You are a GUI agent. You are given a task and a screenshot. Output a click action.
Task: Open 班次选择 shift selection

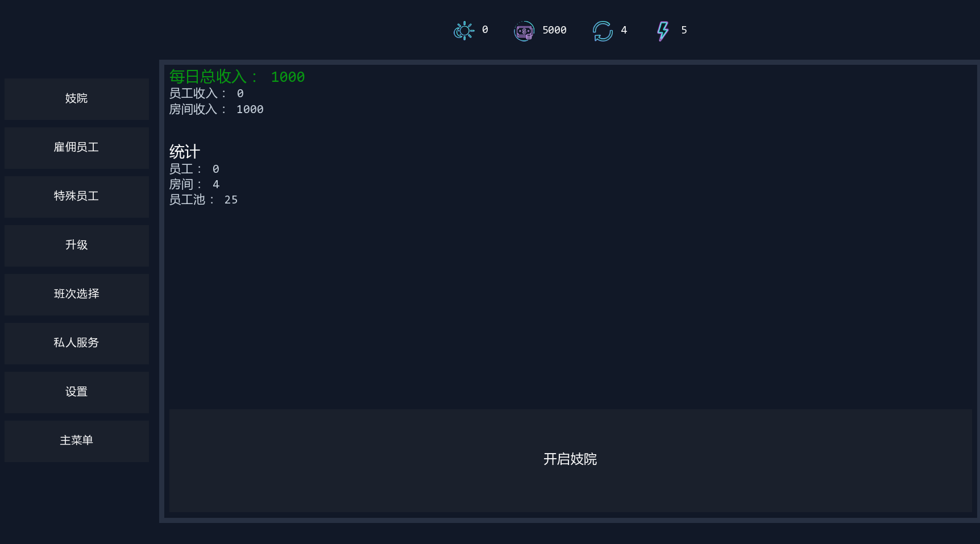pyautogui.click(x=77, y=294)
